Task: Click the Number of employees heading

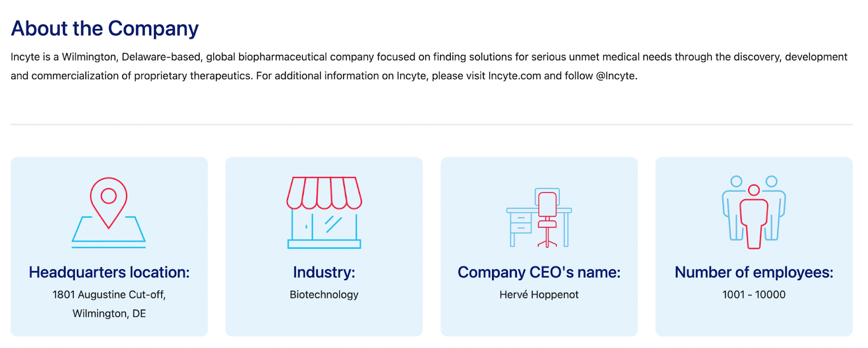Action: [754, 272]
